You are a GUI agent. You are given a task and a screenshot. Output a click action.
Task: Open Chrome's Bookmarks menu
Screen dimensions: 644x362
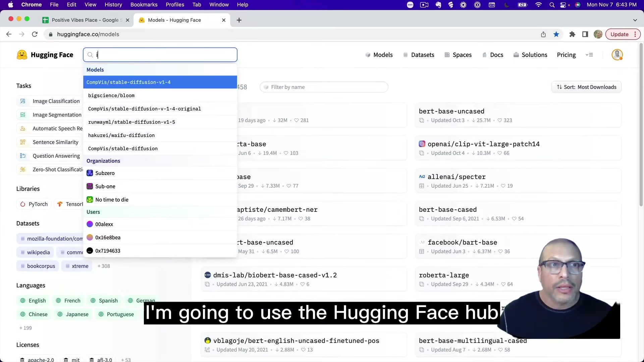pyautogui.click(x=144, y=5)
